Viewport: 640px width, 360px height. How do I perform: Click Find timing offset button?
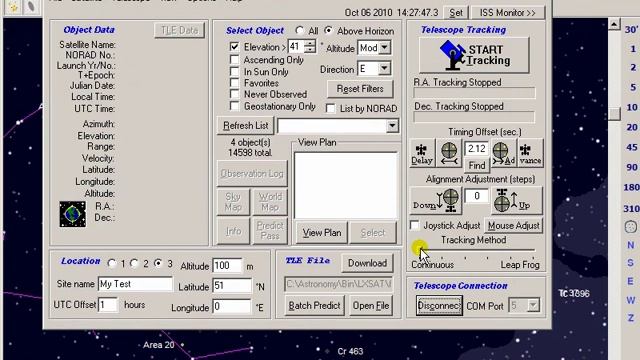pyautogui.click(x=477, y=165)
